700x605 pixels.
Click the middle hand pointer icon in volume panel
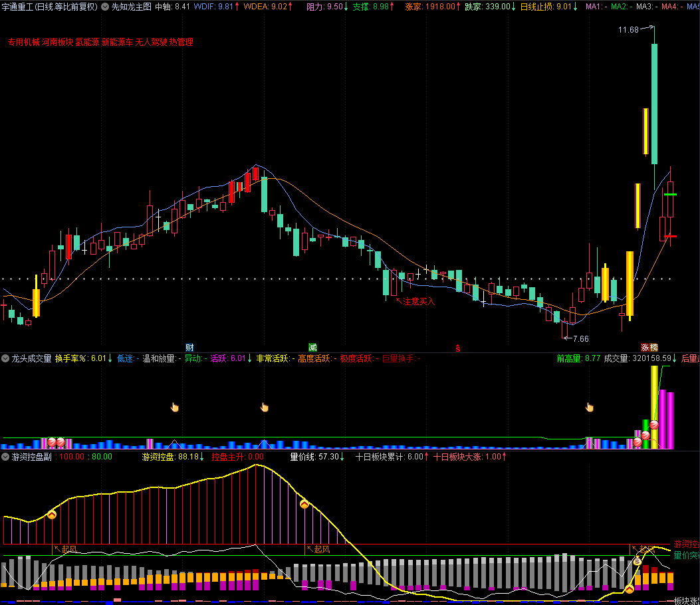tap(265, 407)
